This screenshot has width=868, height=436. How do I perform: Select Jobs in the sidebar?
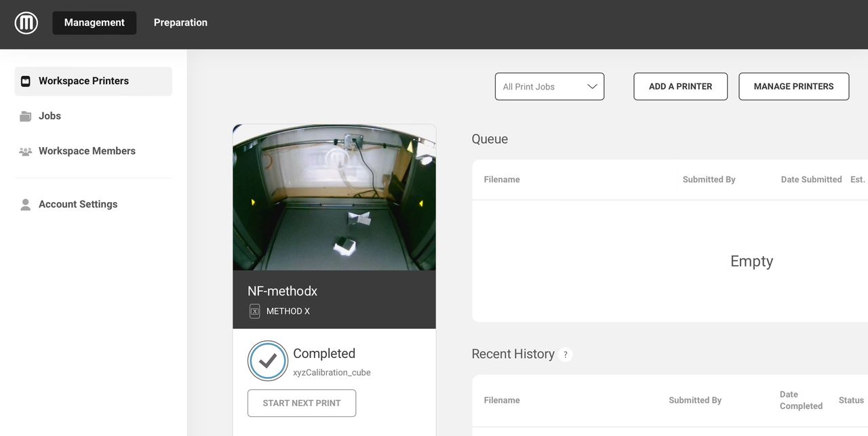tap(50, 116)
